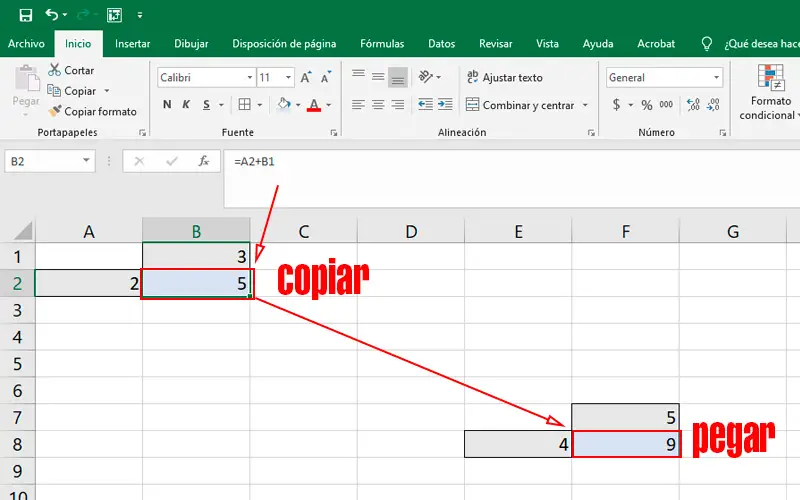Click Copiar formato paintbrush button

[x=93, y=111]
